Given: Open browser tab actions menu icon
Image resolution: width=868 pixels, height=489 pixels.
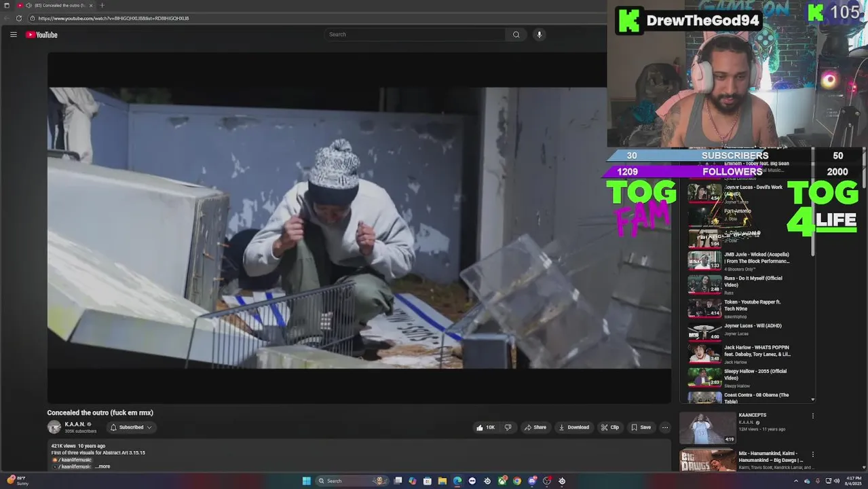Looking at the screenshot, I should pos(7,5).
